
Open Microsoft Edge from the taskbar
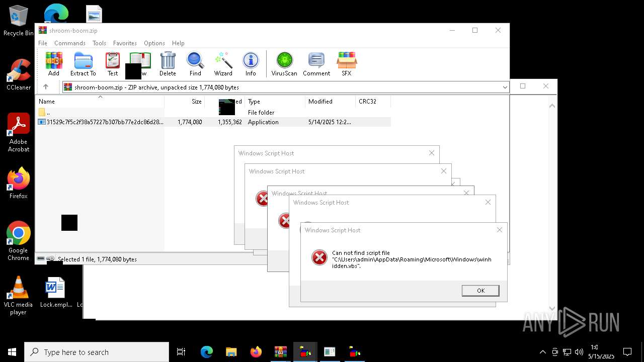coord(207,352)
